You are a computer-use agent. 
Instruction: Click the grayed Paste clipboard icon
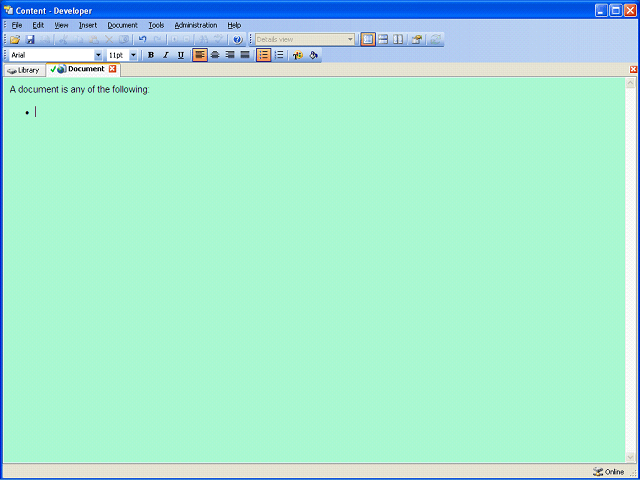[x=94, y=40]
